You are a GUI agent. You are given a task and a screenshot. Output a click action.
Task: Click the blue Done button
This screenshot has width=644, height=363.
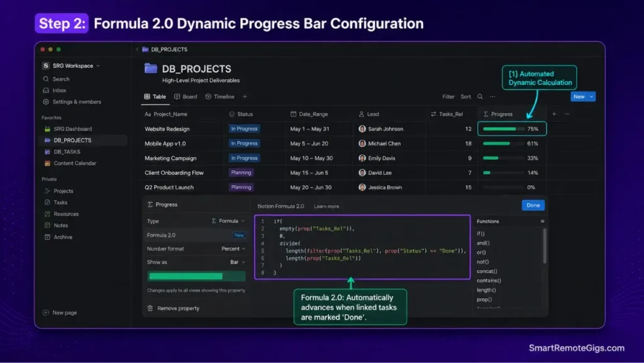point(533,205)
